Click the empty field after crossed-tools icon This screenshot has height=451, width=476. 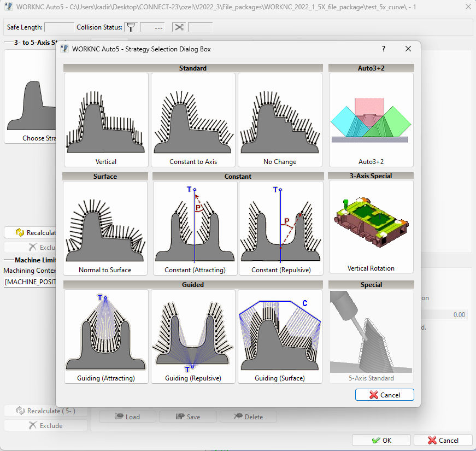tap(201, 27)
